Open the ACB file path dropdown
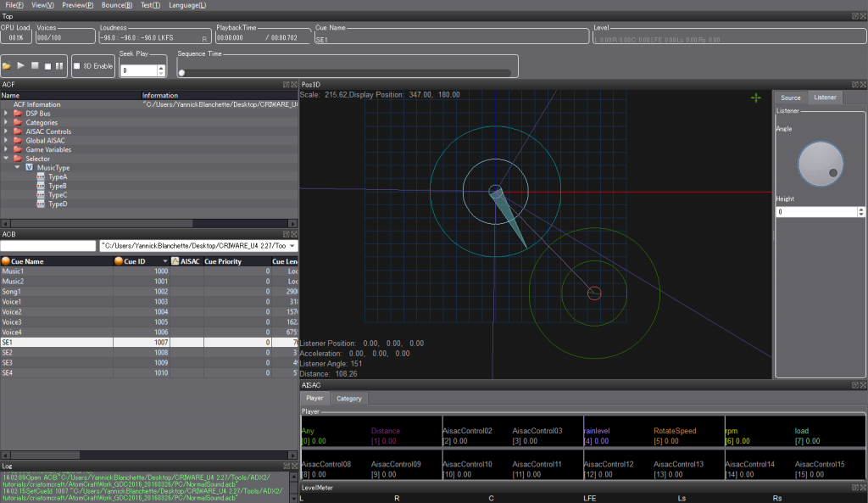 pos(292,246)
